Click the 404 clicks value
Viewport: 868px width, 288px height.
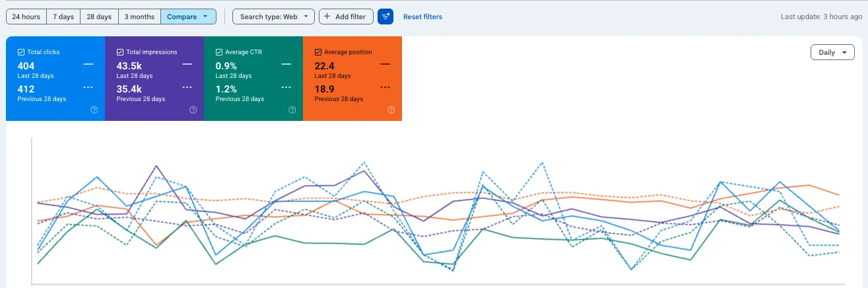[26, 65]
